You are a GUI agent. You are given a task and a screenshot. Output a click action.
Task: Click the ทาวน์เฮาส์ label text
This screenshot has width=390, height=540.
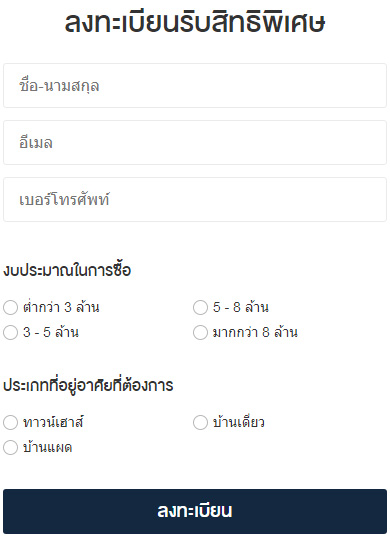(53, 422)
